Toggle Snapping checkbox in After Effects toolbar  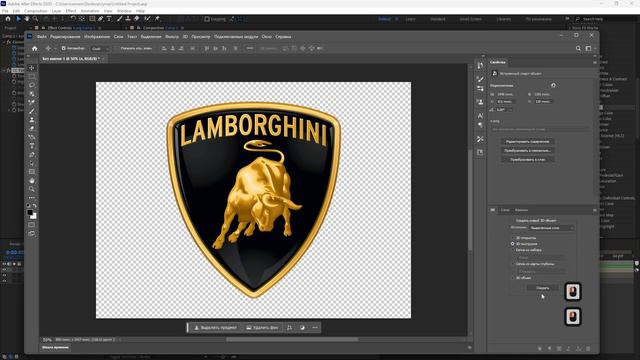(207, 19)
